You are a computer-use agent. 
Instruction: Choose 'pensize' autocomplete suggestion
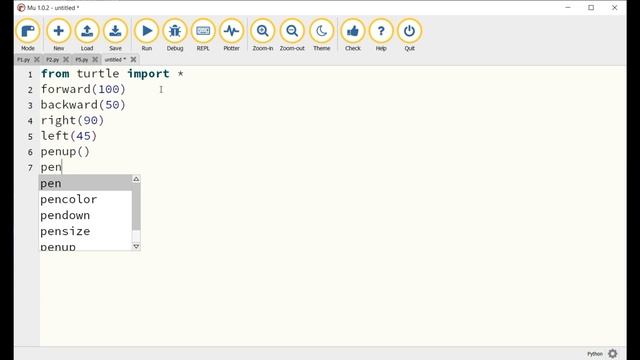coord(85,231)
